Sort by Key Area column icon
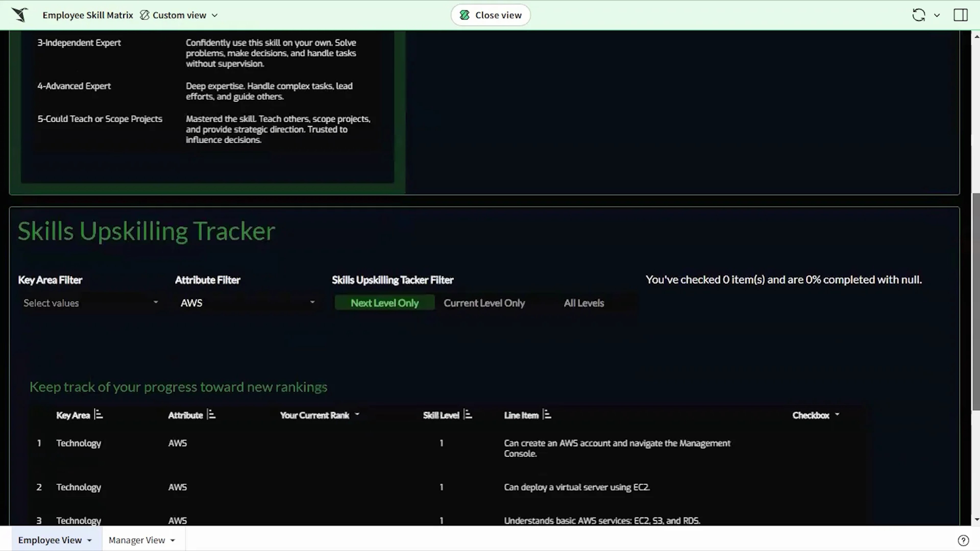The image size is (980, 551). [99, 415]
